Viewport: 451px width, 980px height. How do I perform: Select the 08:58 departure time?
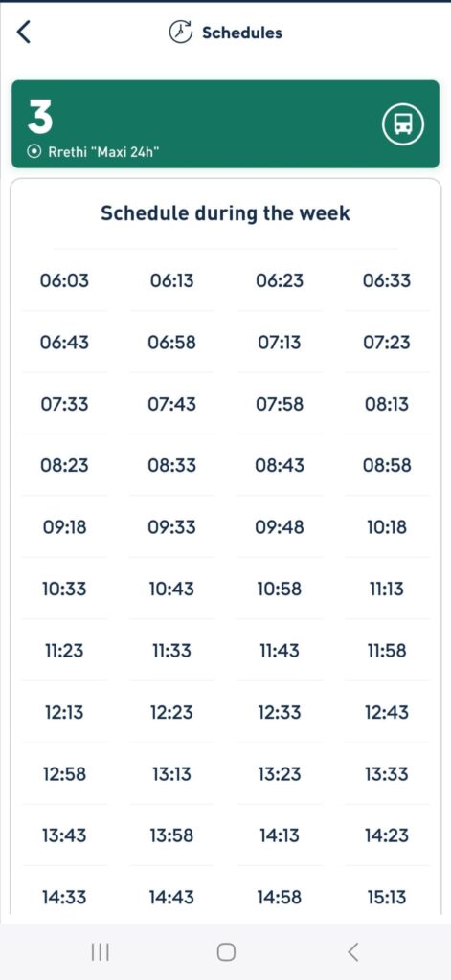pyautogui.click(x=387, y=466)
